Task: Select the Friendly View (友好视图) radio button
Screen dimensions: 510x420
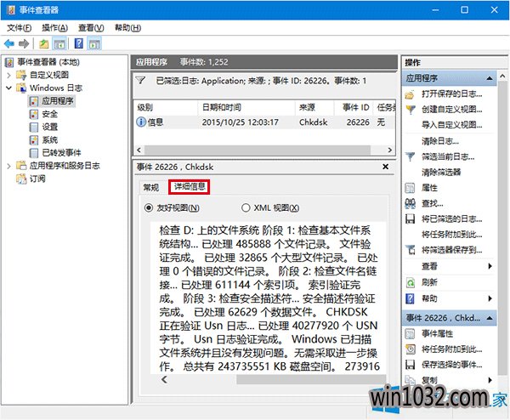Action: pyautogui.click(x=150, y=207)
